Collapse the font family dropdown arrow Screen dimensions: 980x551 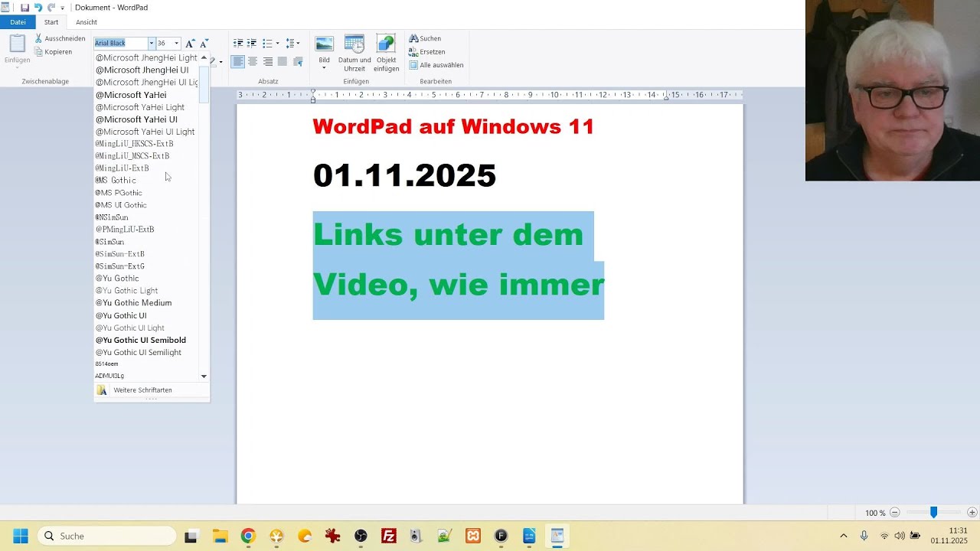click(x=152, y=43)
